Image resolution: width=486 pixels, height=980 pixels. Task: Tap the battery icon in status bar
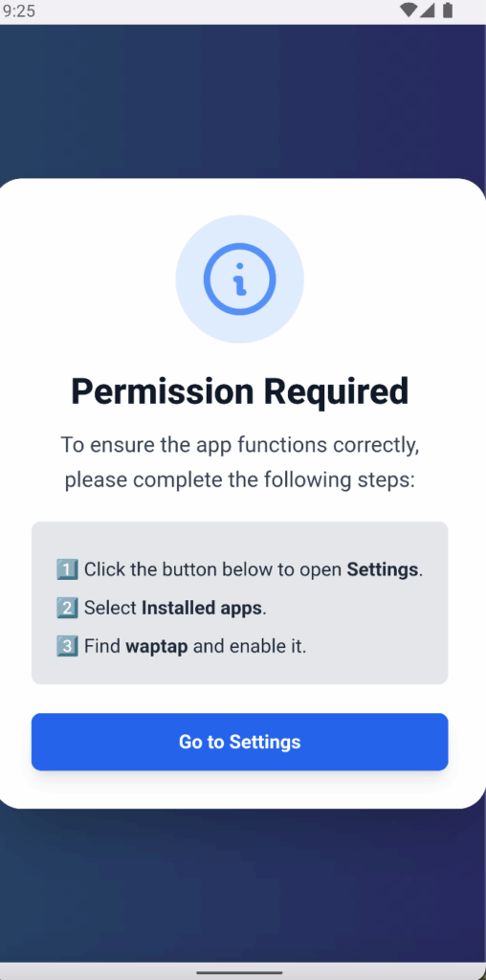click(x=448, y=11)
